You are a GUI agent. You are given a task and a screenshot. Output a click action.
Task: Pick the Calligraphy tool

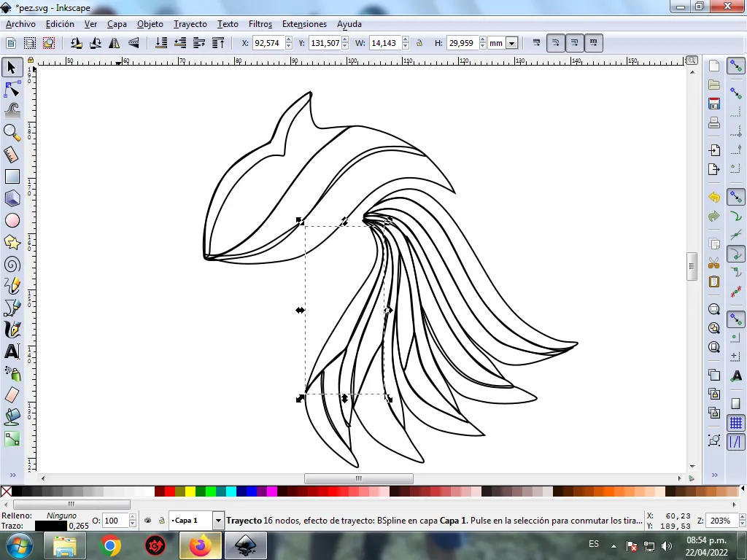[12, 330]
